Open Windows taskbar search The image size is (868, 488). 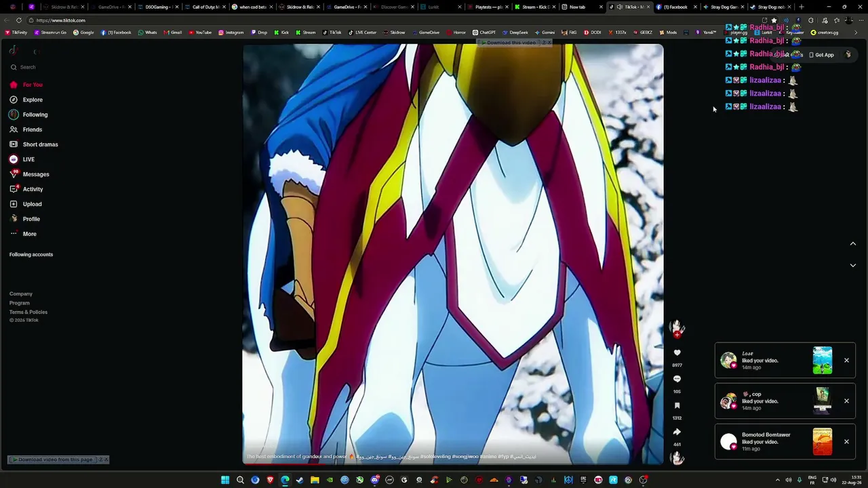(x=240, y=480)
